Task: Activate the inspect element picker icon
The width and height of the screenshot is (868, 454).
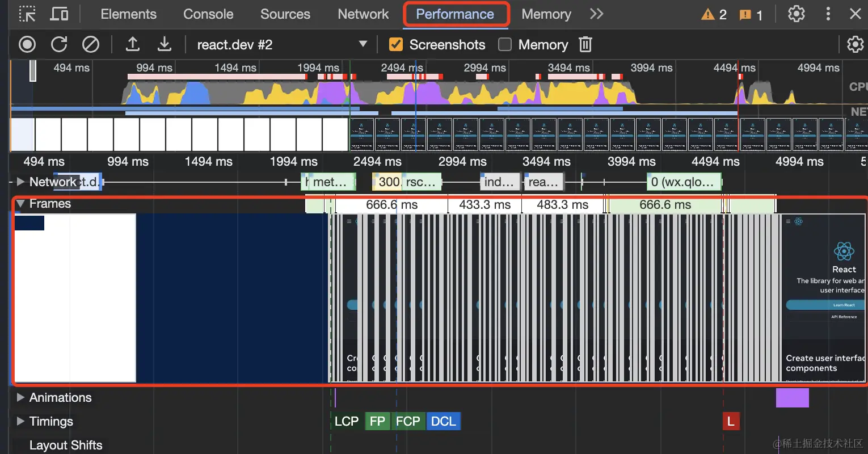Action: (27, 14)
